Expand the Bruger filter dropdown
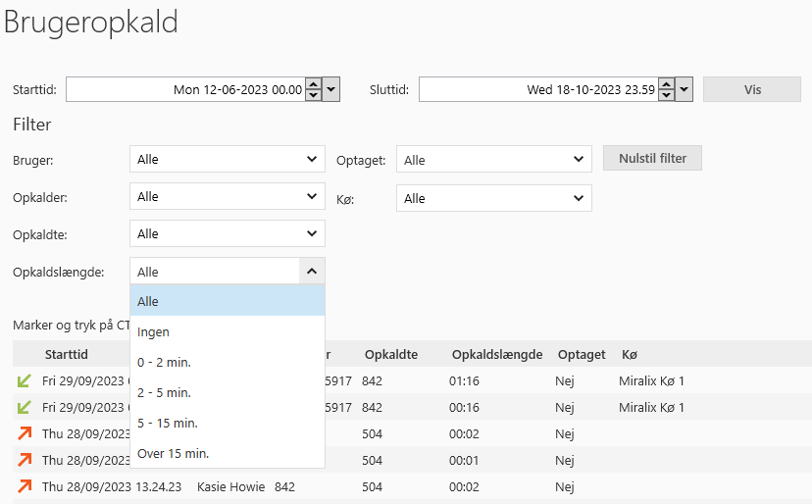The width and height of the screenshot is (812, 504). pyautogui.click(x=227, y=159)
